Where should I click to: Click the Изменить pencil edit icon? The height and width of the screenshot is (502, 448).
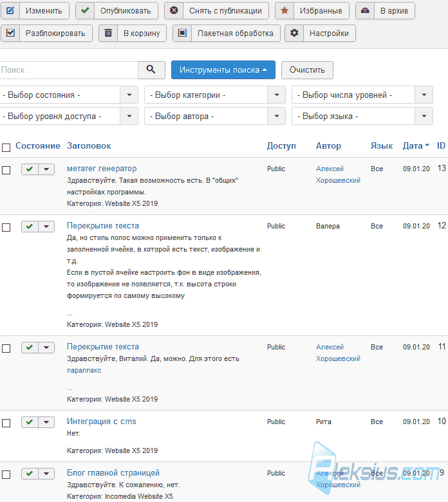click(x=10, y=10)
